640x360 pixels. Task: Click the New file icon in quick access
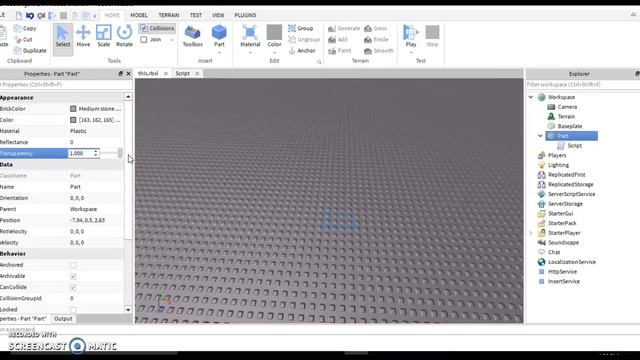(x=19, y=16)
